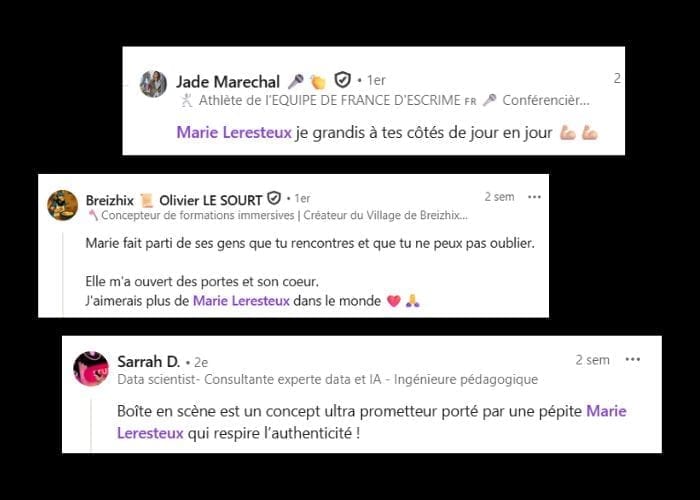Click the verified shield badge next to Jade Marechal
Image resolution: width=700 pixels, height=500 pixels.
coord(342,80)
